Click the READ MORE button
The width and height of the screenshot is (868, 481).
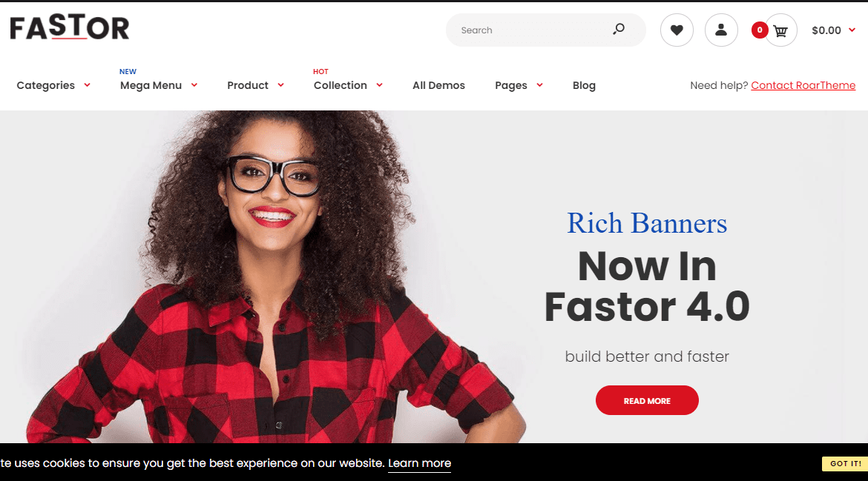click(647, 400)
